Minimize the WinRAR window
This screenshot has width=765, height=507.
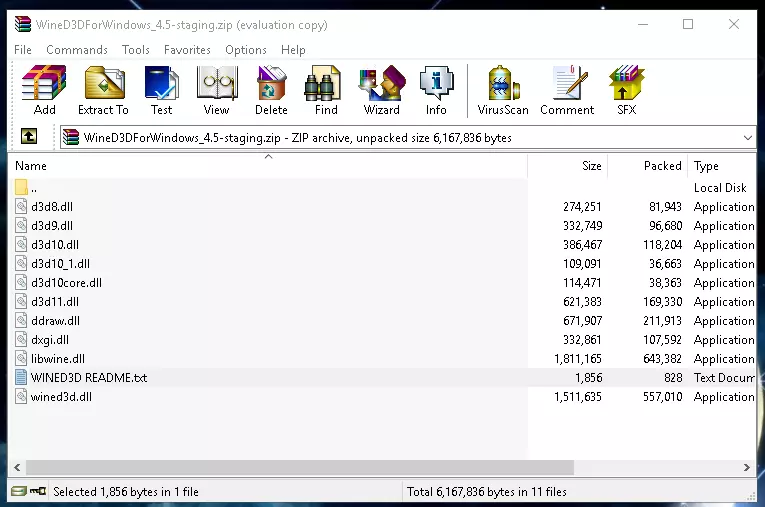coord(643,24)
